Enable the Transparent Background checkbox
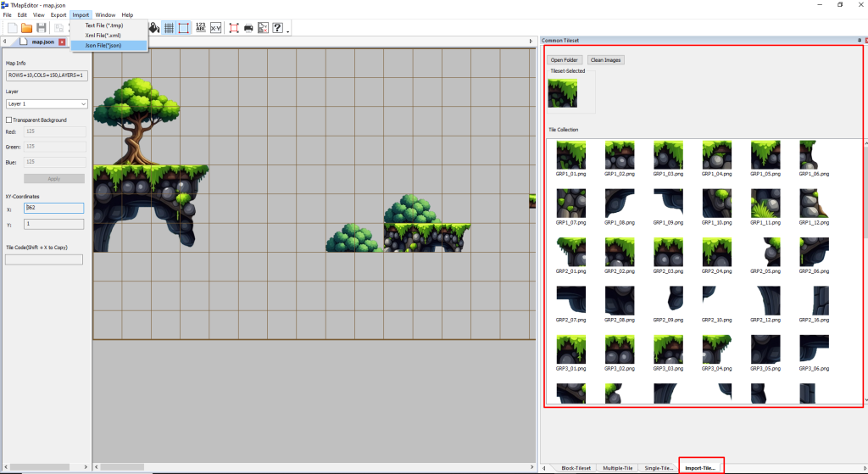 tap(9, 120)
